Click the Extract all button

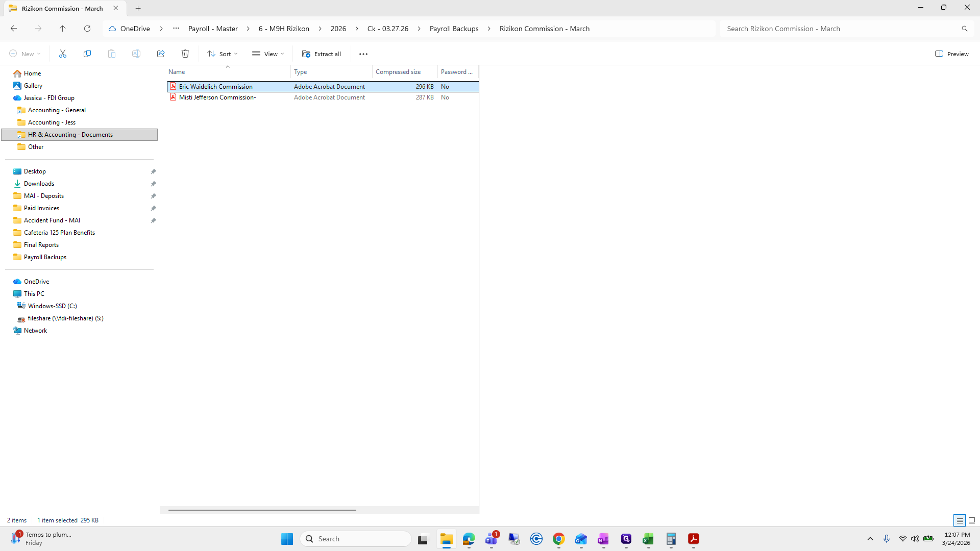coord(322,54)
